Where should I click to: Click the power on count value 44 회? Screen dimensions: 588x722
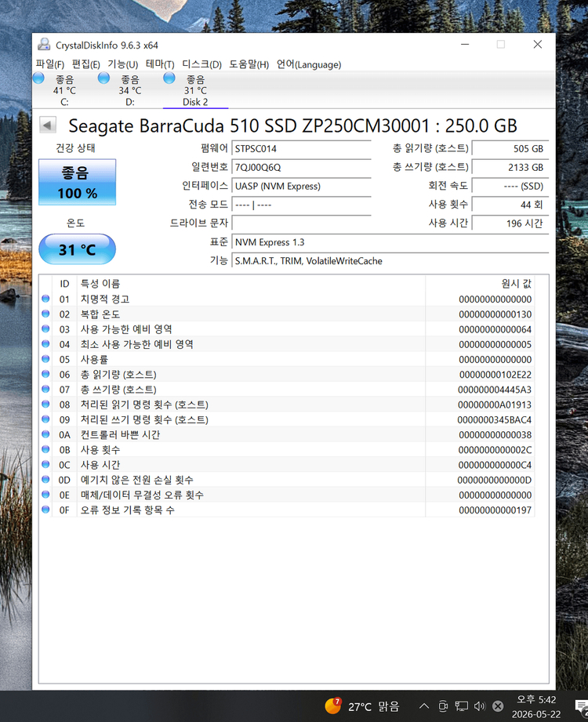pyautogui.click(x=510, y=205)
